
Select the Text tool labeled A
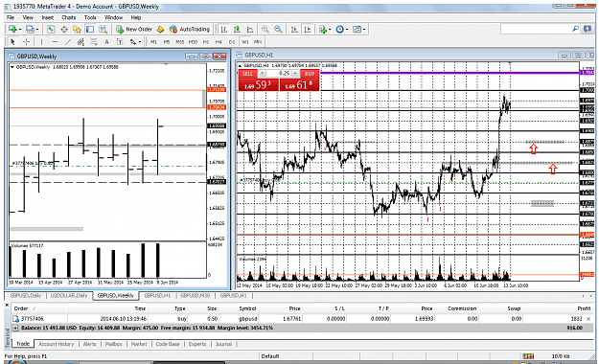point(106,41)
